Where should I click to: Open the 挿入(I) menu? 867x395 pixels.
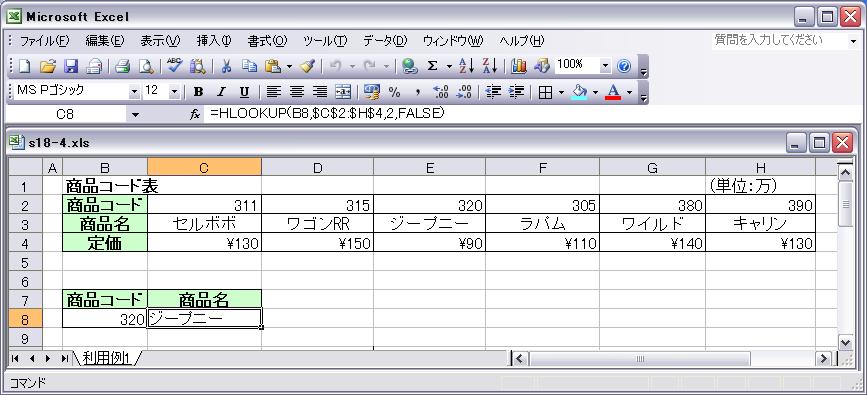click(x=214, y=41)
